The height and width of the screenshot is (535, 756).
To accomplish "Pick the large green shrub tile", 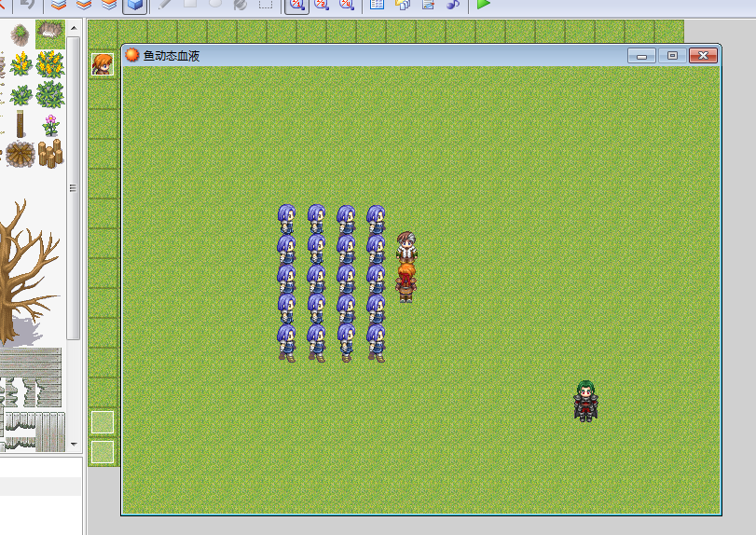I will (x=50, y=94).
